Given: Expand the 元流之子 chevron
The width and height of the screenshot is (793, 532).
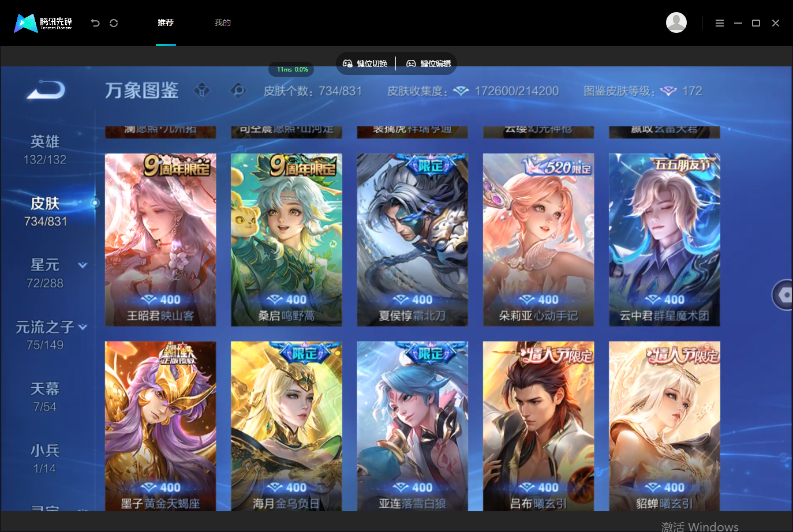Looking at the screenshot, I should tap(83, 327).
